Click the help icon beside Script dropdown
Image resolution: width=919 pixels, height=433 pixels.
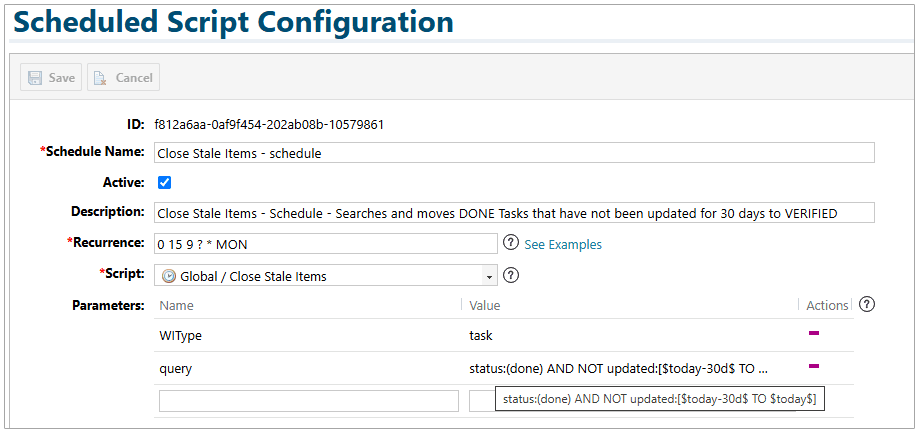513,276
